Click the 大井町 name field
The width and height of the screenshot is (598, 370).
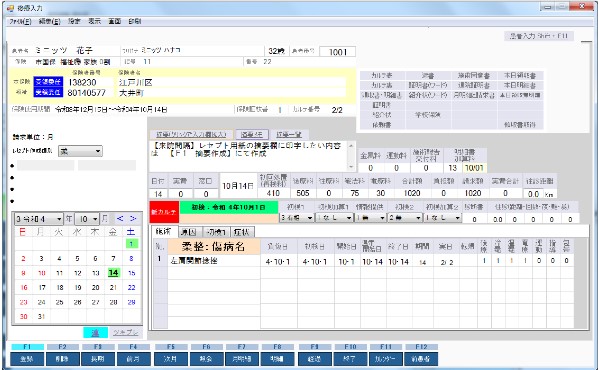point(231,92)
